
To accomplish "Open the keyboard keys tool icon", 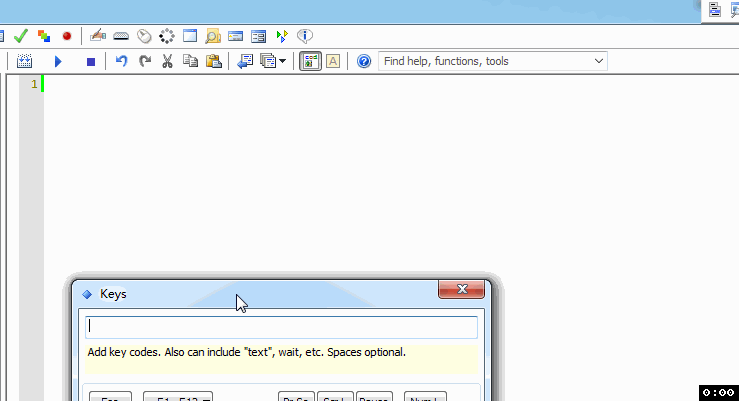I will (120, 36).
